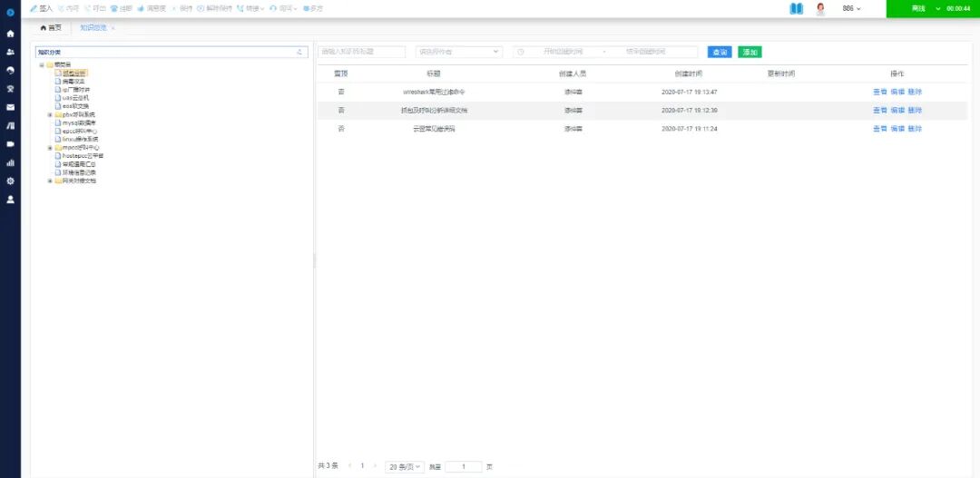Open the author selection dropdown
Screen dimensions: 980x478
459,52
